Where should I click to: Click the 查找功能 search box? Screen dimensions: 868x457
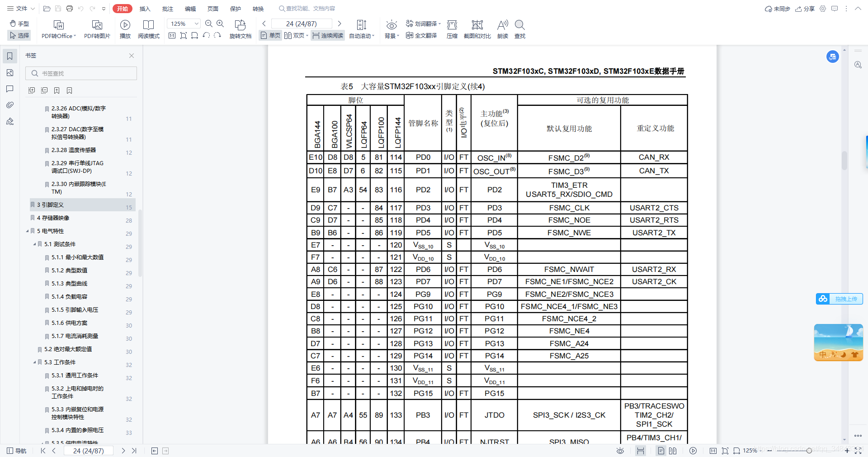point(307,9)
